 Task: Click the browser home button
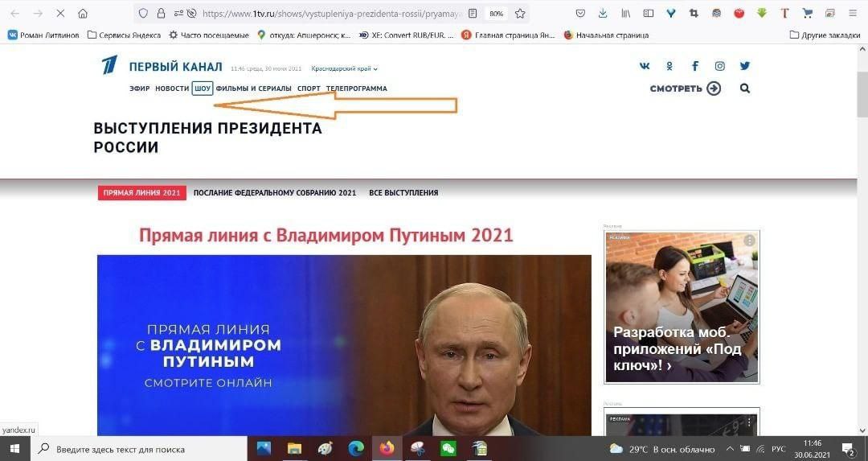coord(83,14)
